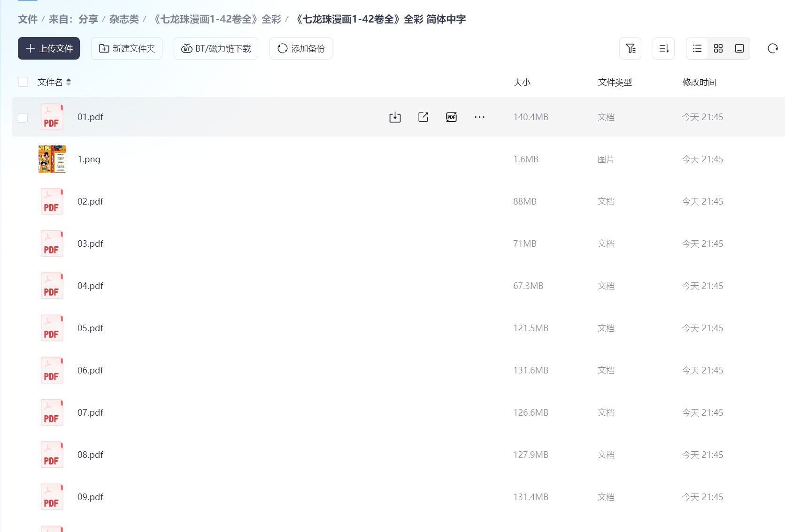Click the 88MB size value
Viewport: 785px width, 532px height.
(524, 201)
